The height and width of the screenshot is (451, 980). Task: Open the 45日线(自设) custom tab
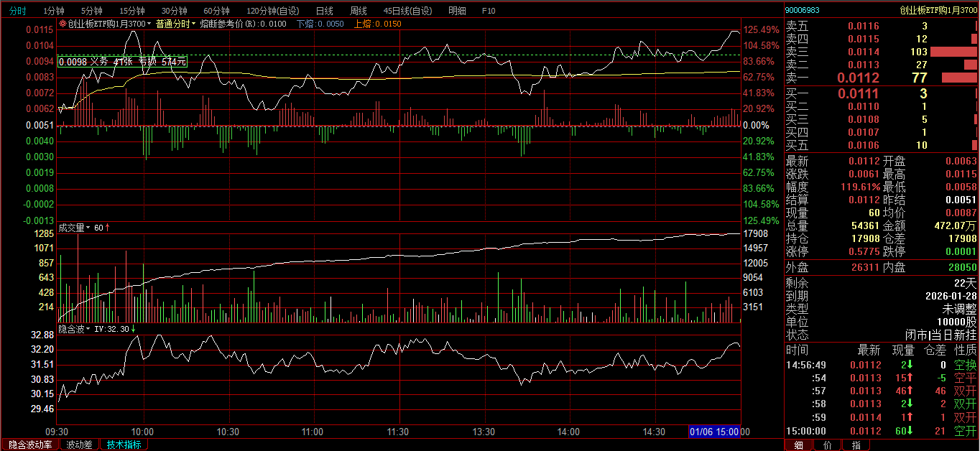407,11
